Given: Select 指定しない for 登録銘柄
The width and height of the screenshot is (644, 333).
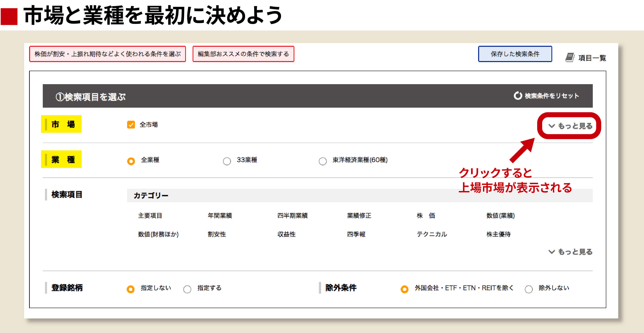Looking at the screenshot, I should [x=131, y=289].
